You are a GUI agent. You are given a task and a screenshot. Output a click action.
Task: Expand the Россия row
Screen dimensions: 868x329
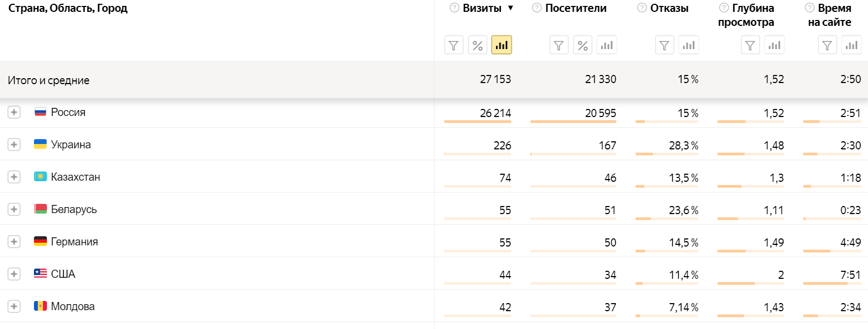tap(14, 112)
